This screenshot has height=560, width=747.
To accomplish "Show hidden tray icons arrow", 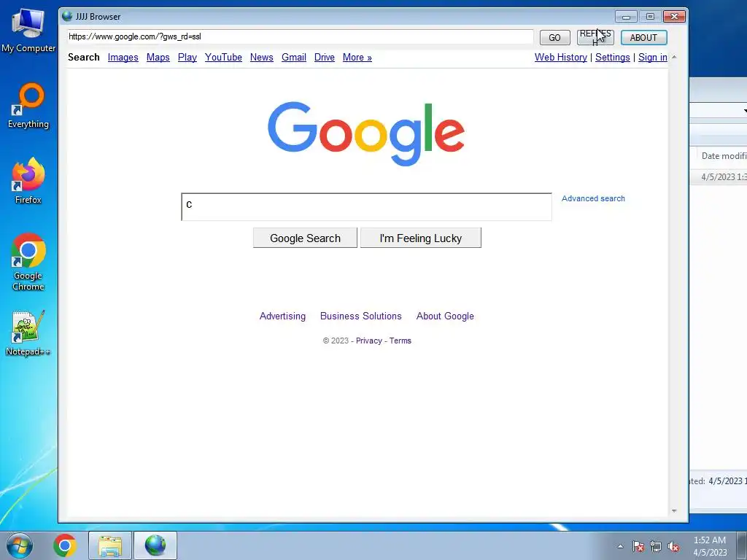I will pyautogui.click(x=620, y=546).
